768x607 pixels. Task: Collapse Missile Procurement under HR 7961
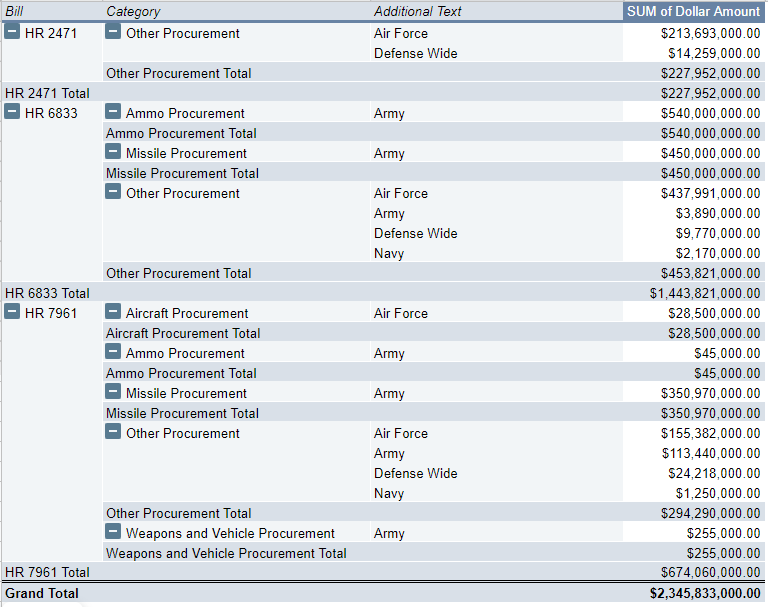pos(113,391)
